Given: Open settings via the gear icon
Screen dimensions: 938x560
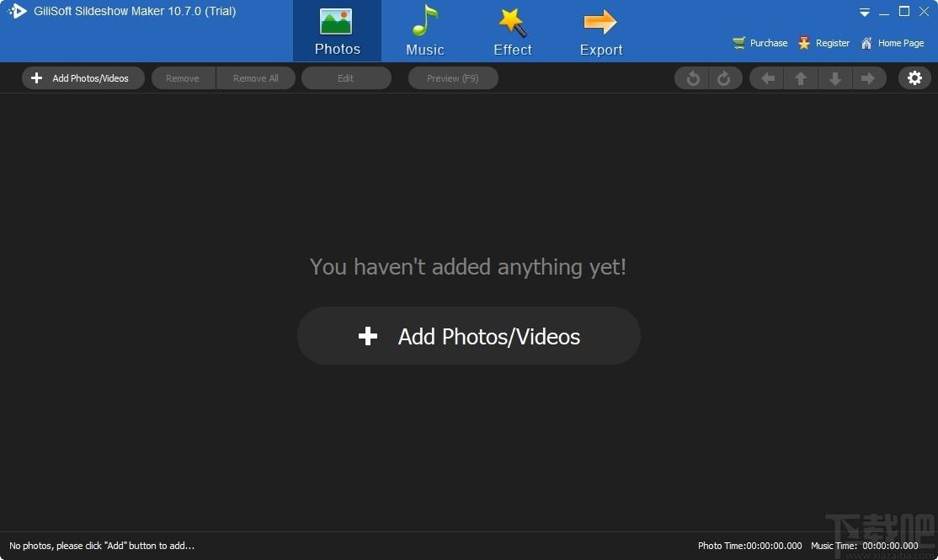Looking at the screenshot, I should pos(914,78).
